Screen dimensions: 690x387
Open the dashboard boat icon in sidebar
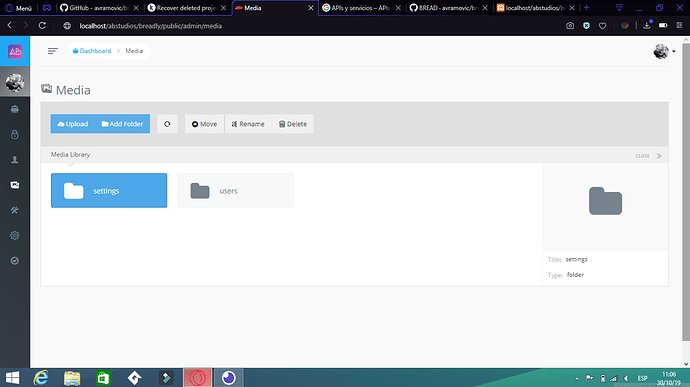click(x=15, y=109)
